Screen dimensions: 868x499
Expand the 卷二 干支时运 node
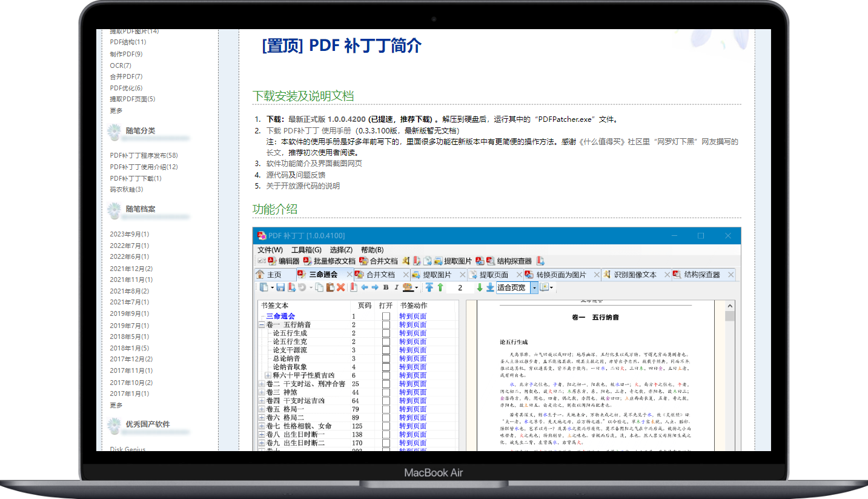point(262,384)
